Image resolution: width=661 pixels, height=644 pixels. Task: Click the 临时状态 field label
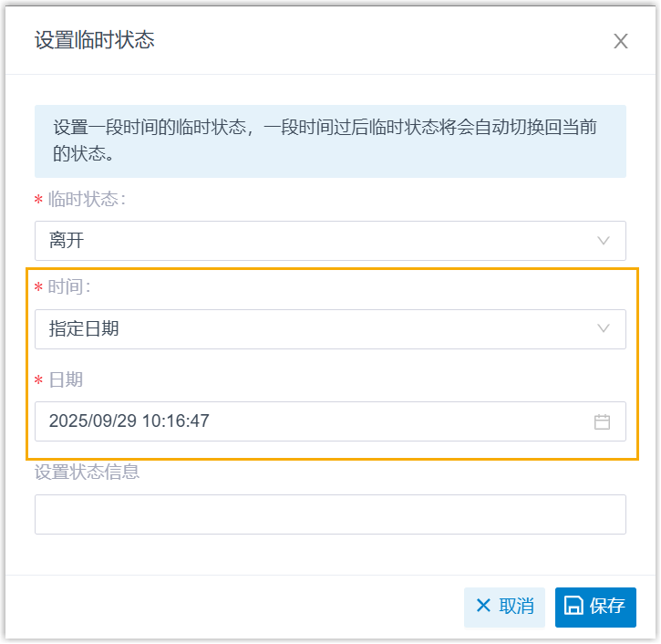(x=87, y=200)
